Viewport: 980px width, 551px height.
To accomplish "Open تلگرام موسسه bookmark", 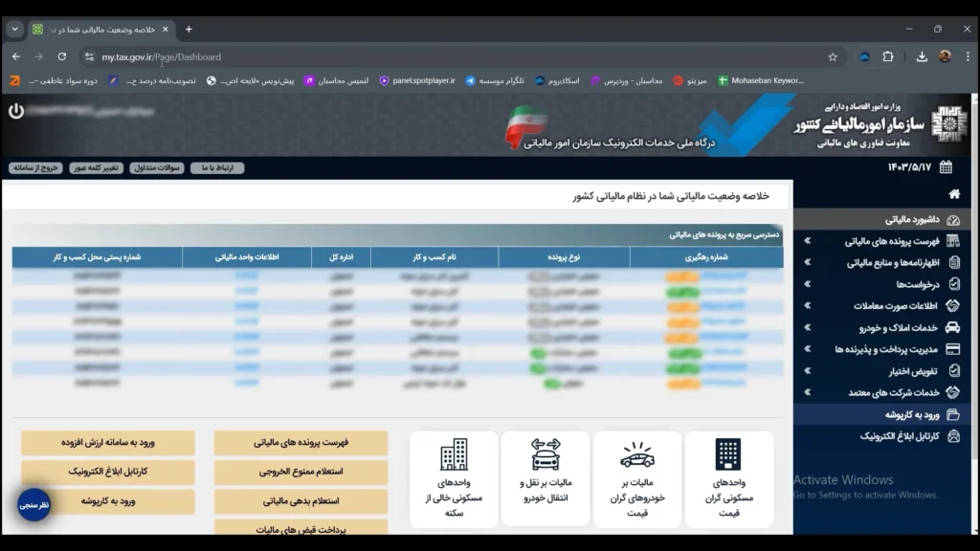I will point(495,80).
